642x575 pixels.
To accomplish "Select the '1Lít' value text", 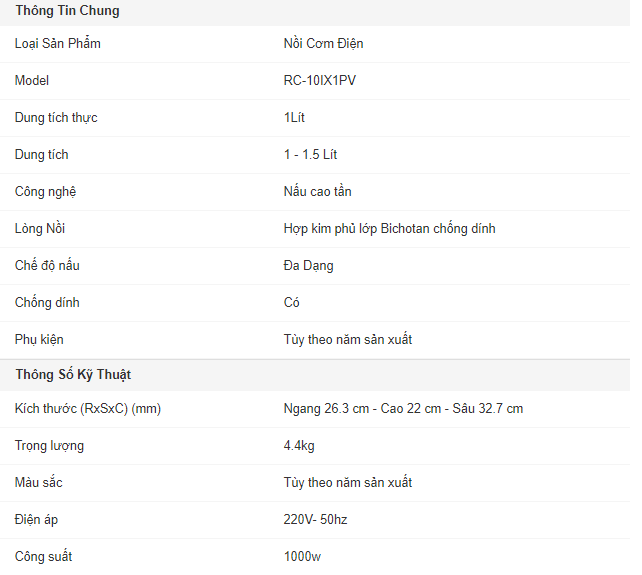I will tap(294, 118).
